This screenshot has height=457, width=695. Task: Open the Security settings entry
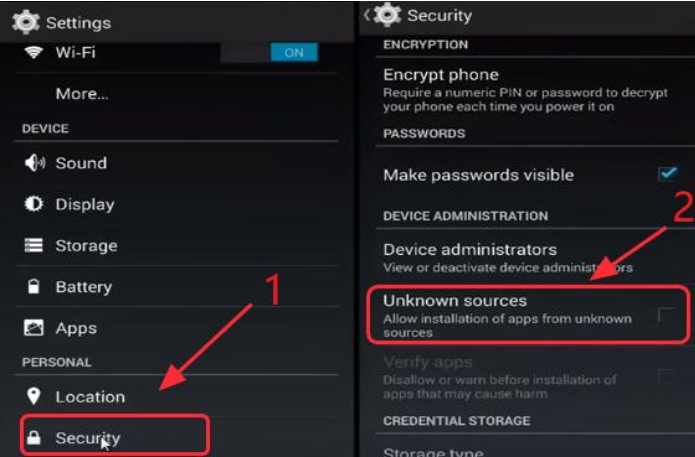[x=88, y=437]
